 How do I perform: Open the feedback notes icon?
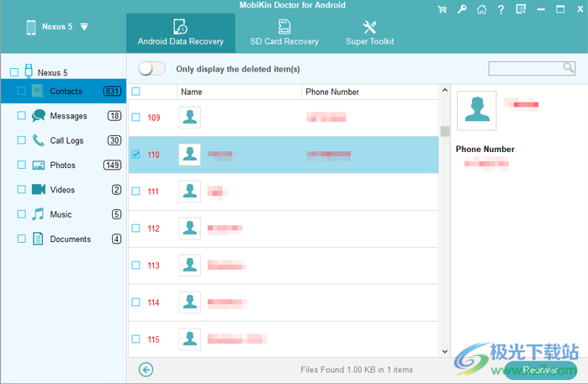[521, 9]
